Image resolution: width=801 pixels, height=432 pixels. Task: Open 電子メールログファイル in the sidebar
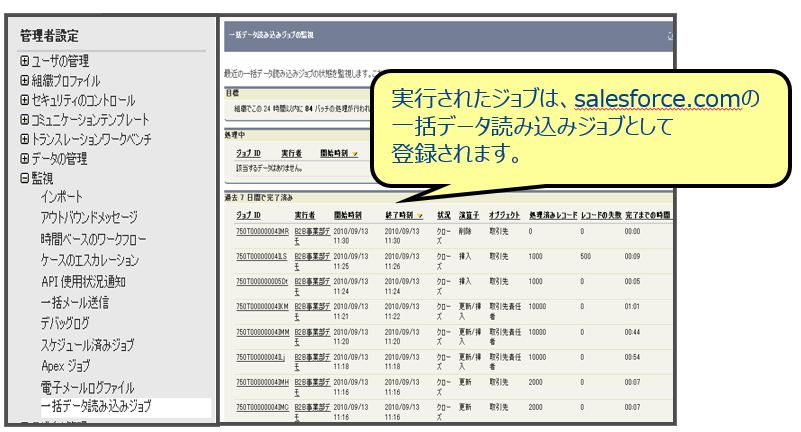pyautogui.click(x=87, y=388)
